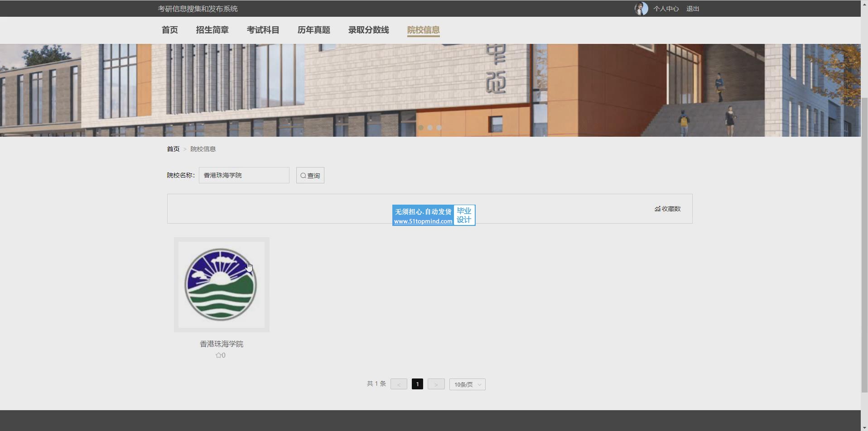Click the 院校名称 search input field
This screenshot has width=868, height=431.
pos(244,175)
